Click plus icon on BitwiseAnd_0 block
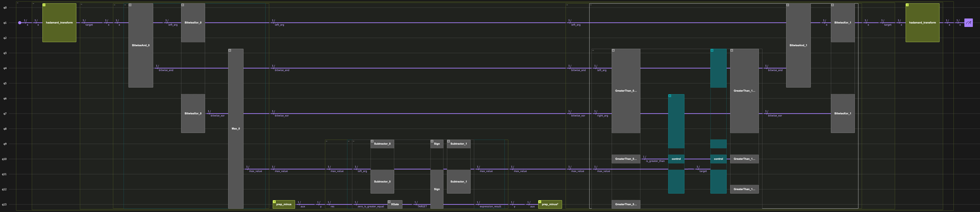This screenshot has height=212, width=980. [130, 5]
